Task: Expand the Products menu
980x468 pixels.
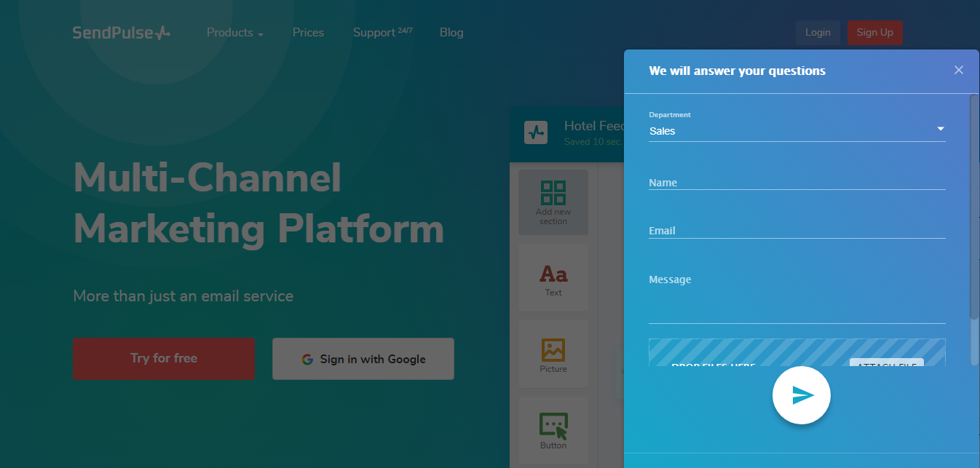Action: coord(235,33)
